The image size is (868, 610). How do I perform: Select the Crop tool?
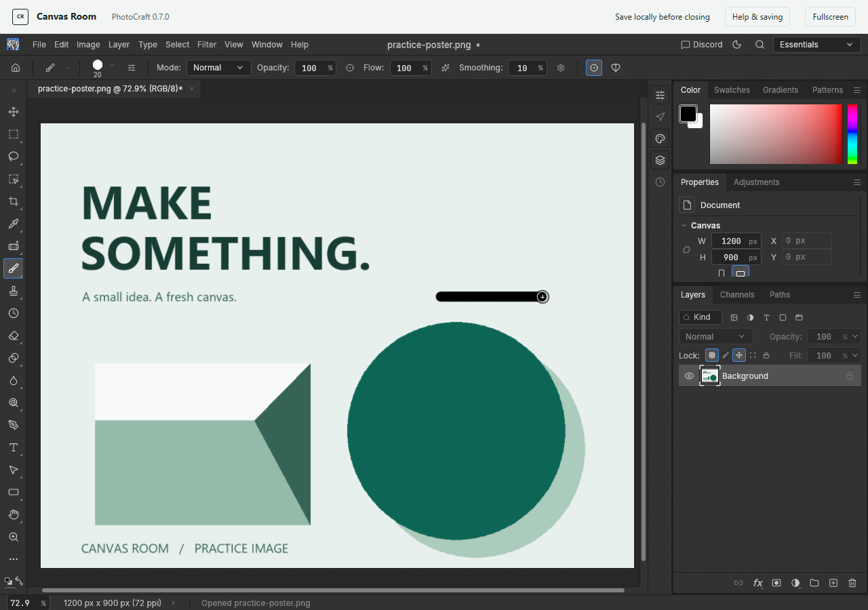[13, 201]
